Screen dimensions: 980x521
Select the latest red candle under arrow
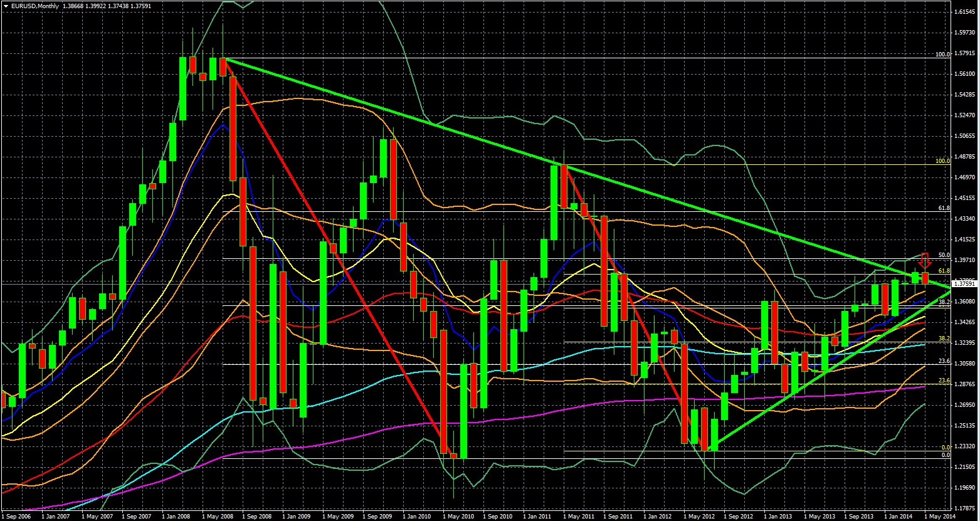(x=925, y=278)
